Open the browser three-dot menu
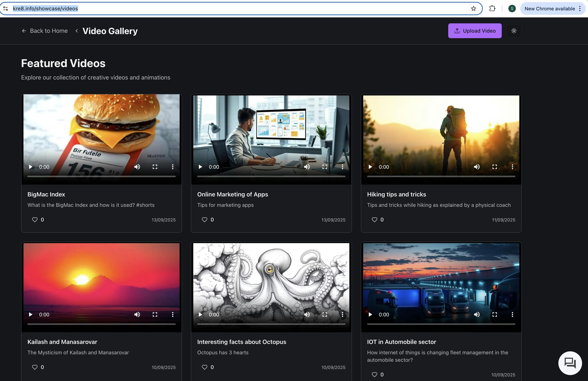This screenshot has width=588, height=381. [580, 8]
